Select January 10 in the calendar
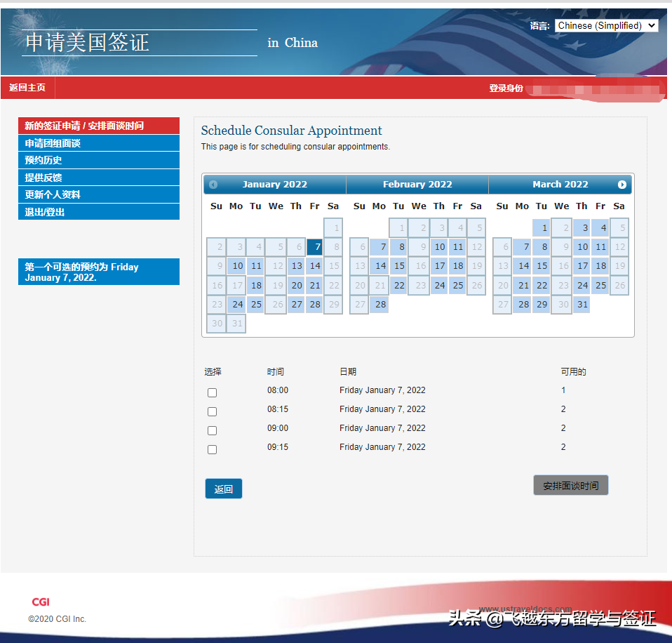672x643 pixels. coord(236,266)
